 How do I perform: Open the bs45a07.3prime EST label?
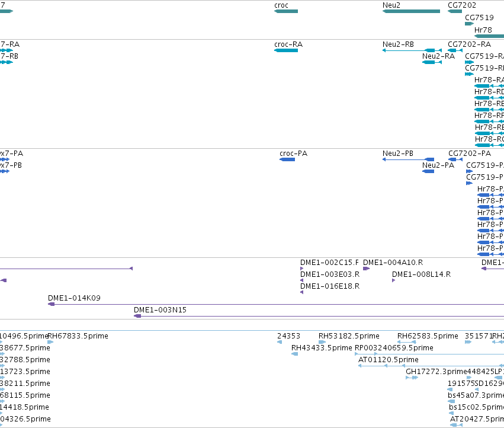coord(476,396)
